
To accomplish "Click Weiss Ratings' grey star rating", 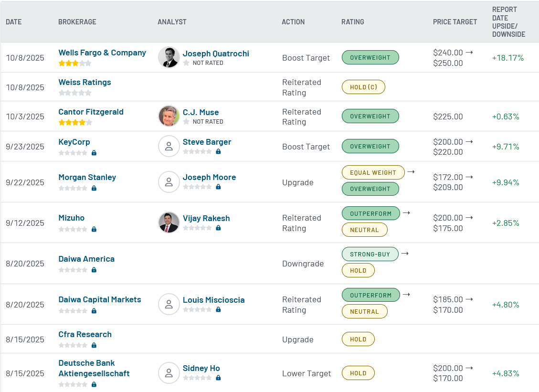I will pyautogui.click(x=75, y=93).
